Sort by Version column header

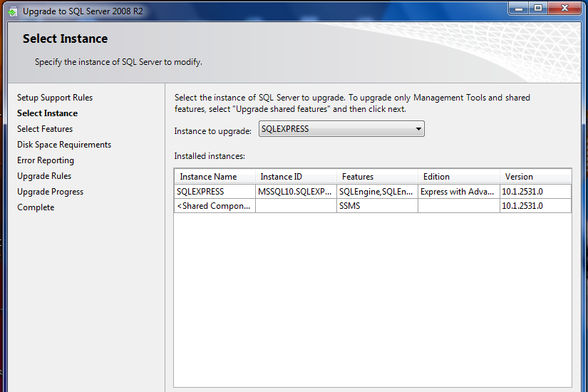[x=535, y=176]
